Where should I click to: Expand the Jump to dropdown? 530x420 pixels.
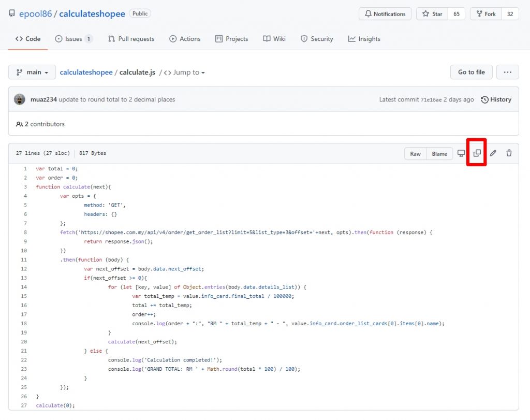click(185, 73)
